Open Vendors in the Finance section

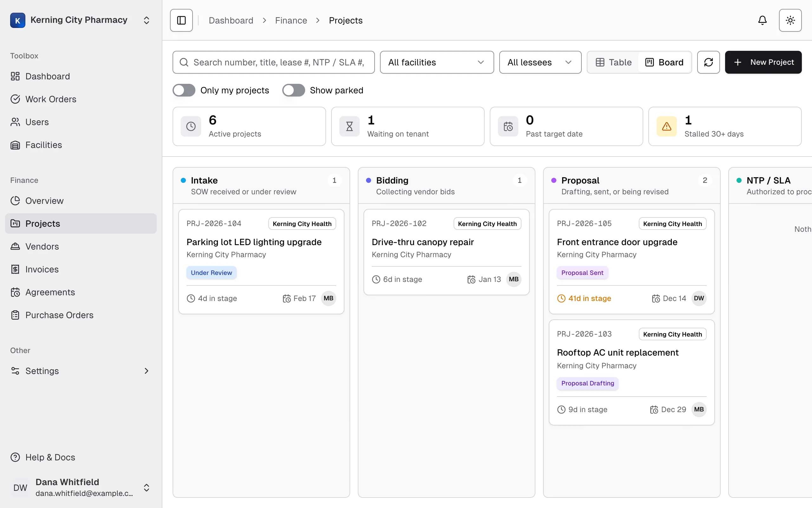pyautogui.click(x=81, y=246)
